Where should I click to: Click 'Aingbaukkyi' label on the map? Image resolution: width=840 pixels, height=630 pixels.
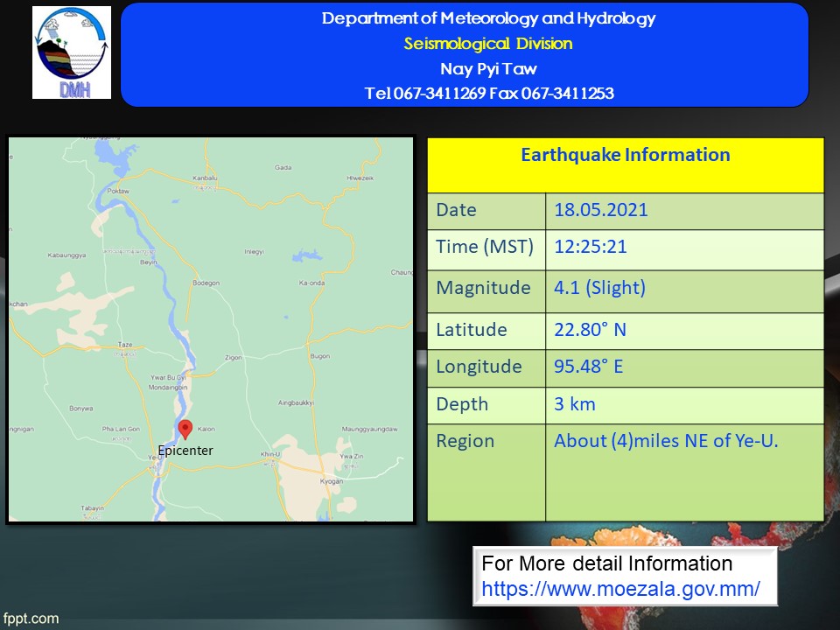coord(296,402)
